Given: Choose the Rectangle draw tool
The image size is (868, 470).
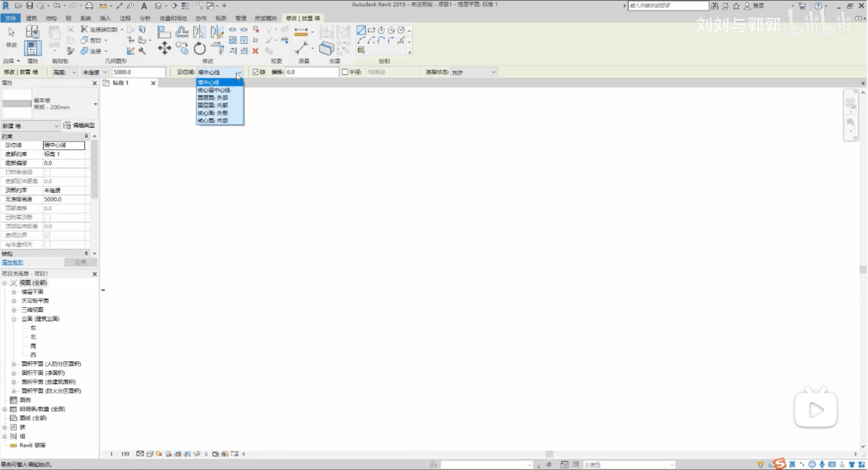Looking at the screenshot, I should [371, 30].
